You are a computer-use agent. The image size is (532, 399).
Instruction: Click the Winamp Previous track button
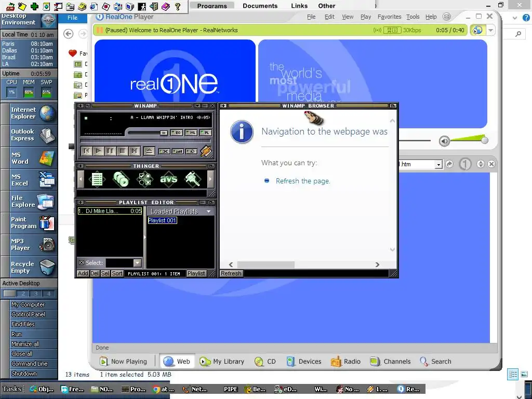point(87,151)
